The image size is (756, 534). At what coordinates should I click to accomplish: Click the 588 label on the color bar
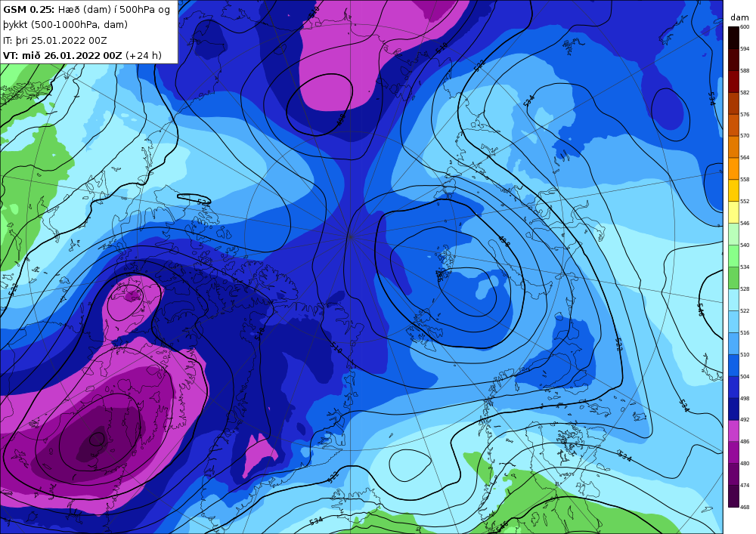[745, 71]
